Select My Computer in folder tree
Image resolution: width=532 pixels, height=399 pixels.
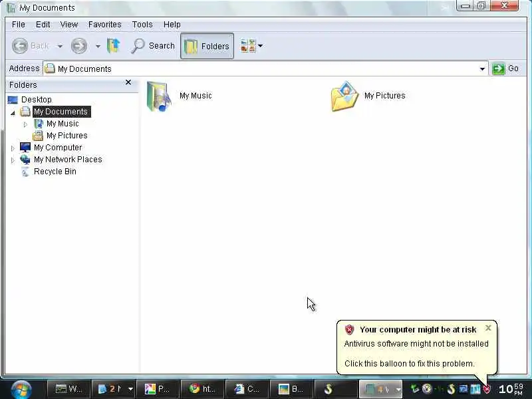click(x=58, y=148)
